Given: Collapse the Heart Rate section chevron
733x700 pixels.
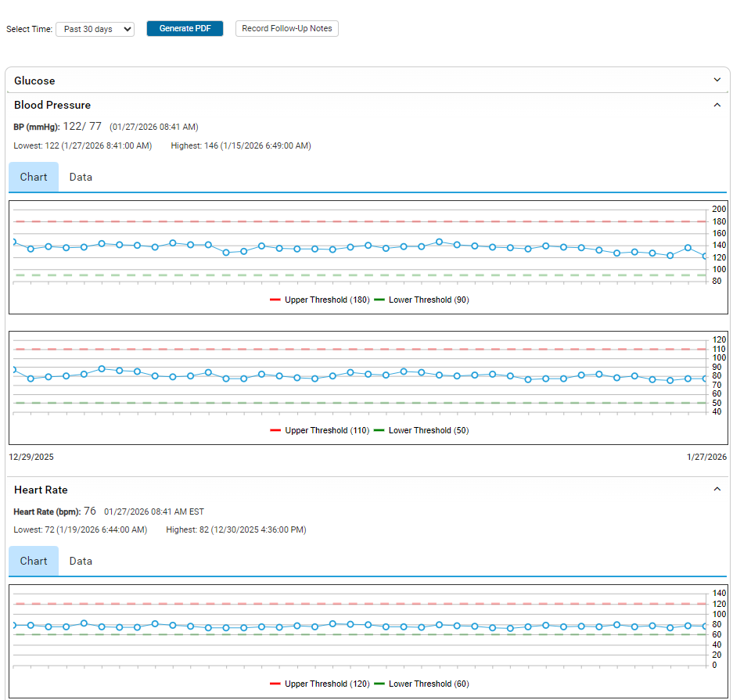Looking at the screenshot, I should pyautogui.click(x=717, y=488).
